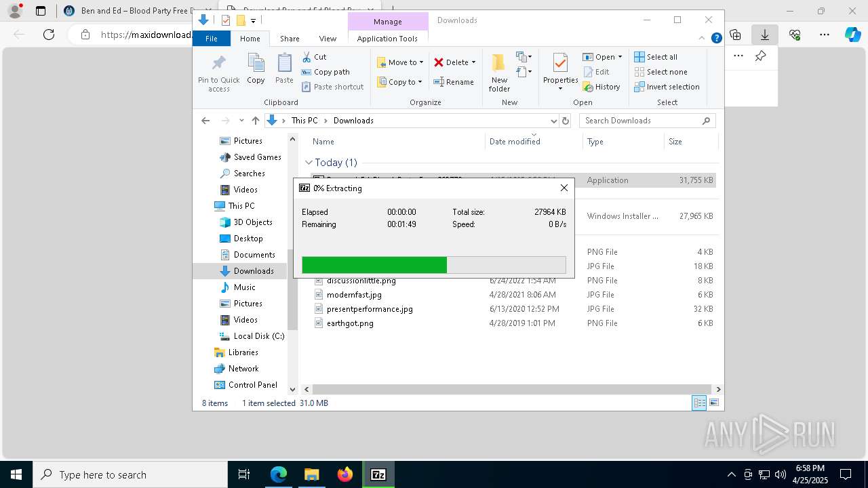The image size is (868, 488).
Task: Open Move to dropdown
Action: click(x=400, y=62)
